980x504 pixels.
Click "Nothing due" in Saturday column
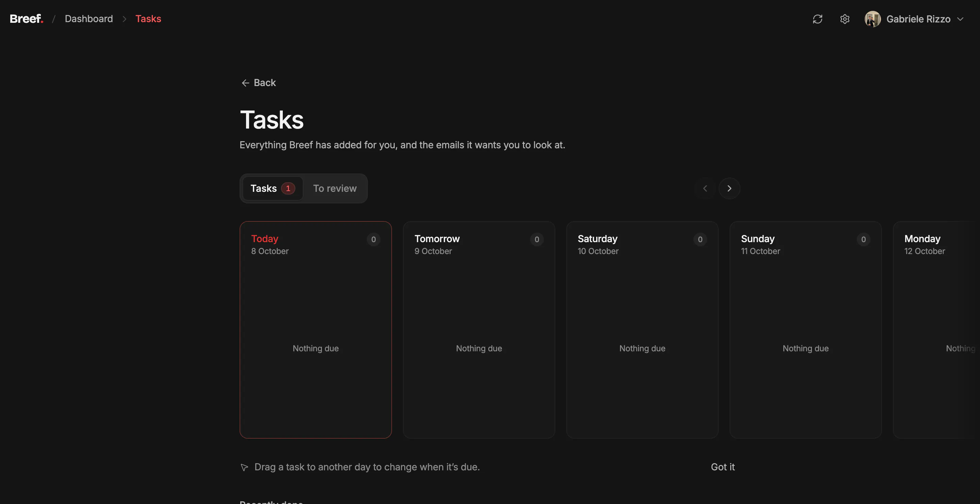pyautogui.click(x=642, y=348)
